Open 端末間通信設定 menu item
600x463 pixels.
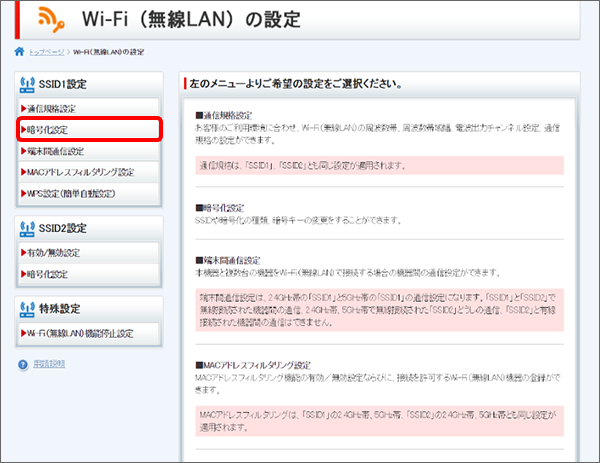(89, 151)
